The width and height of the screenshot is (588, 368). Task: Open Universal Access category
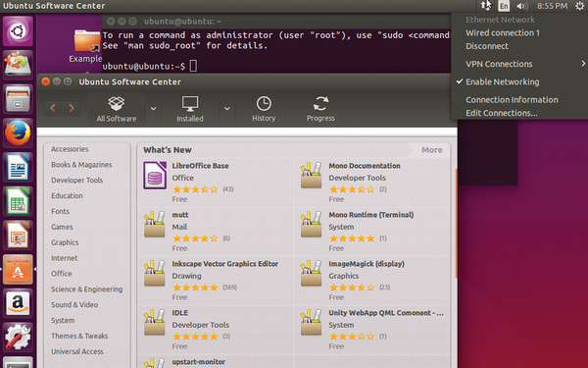[x=76, y=351]
